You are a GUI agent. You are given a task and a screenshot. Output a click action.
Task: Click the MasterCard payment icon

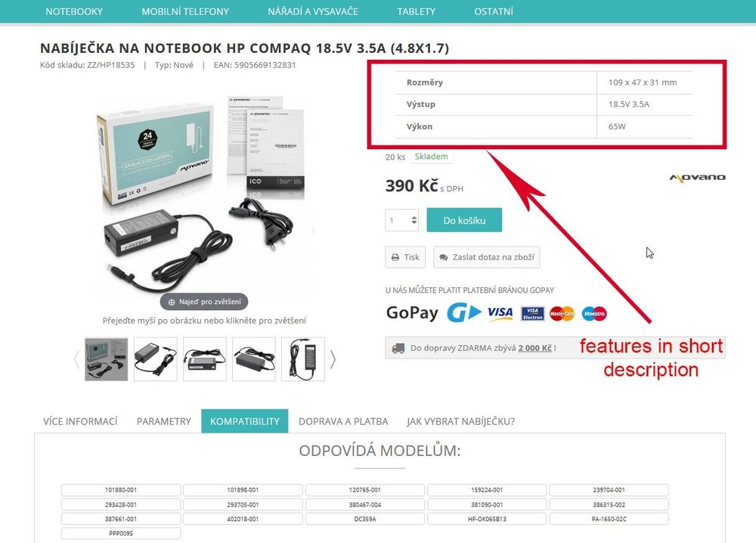[x=562, y=313]
